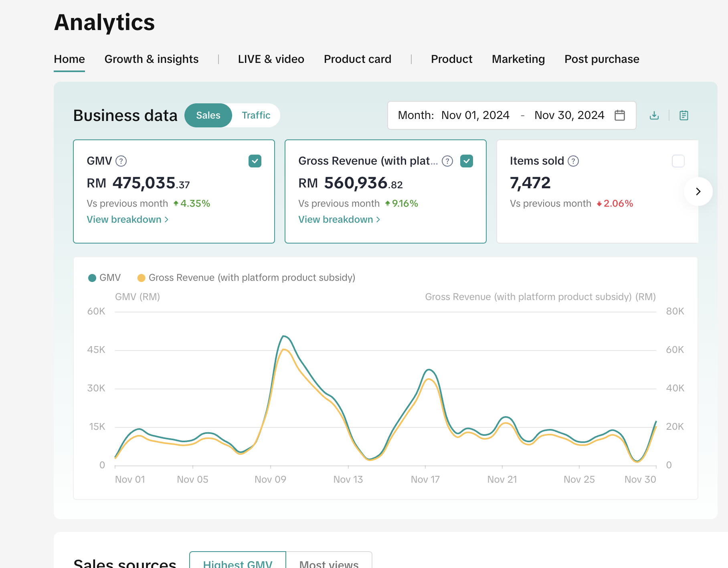Switch Business data to Traffic
The image size is (728, 568).
pyautogui.click(x=256, y=115)
